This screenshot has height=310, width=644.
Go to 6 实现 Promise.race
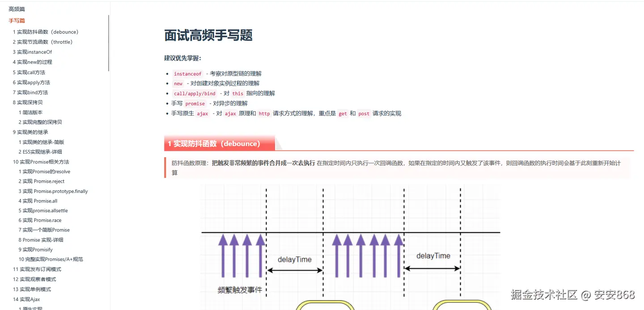pos(40,220)
